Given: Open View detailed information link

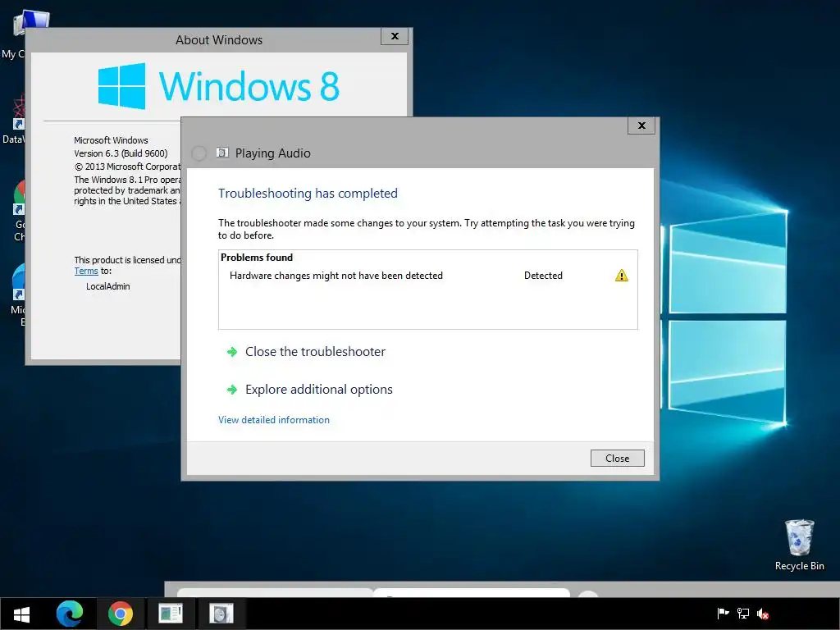Looking at the screenshot, I should (x=274, y=420).
